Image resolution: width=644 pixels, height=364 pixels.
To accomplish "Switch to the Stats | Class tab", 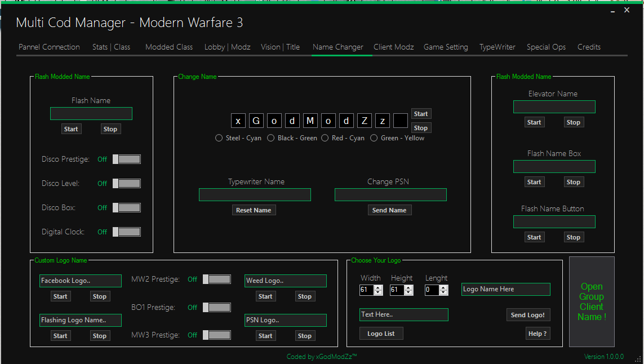I will pos(112,47).
